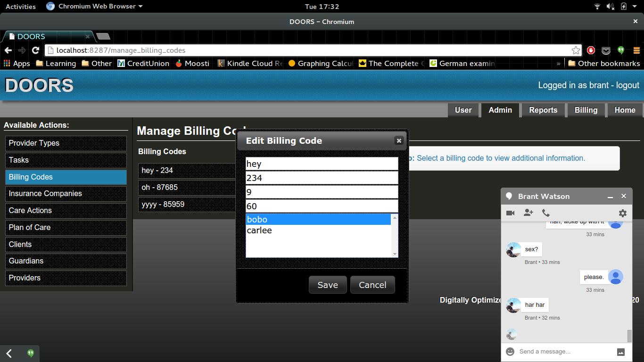Image resolution: width=644 pixels, height=362 pixels.
Task: Open the Learning bookmarks folder
Action: [x=56, y=63]
